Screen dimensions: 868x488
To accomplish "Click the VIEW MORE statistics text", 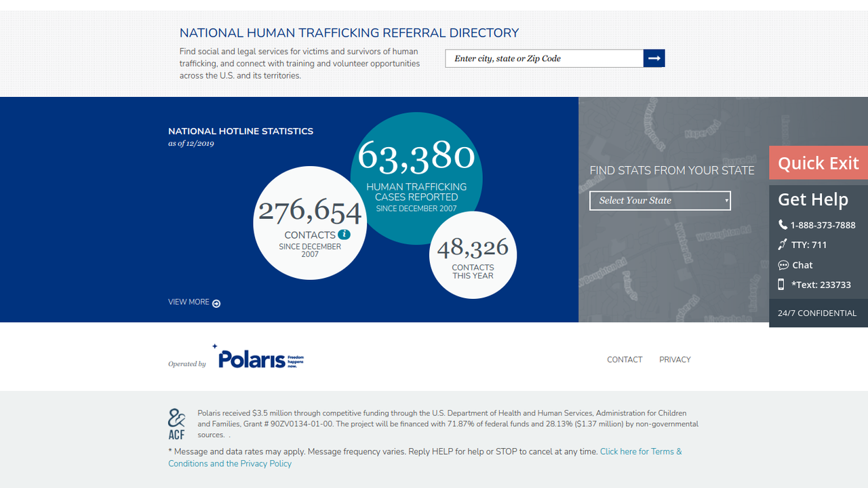I will [x=189, y=302].
